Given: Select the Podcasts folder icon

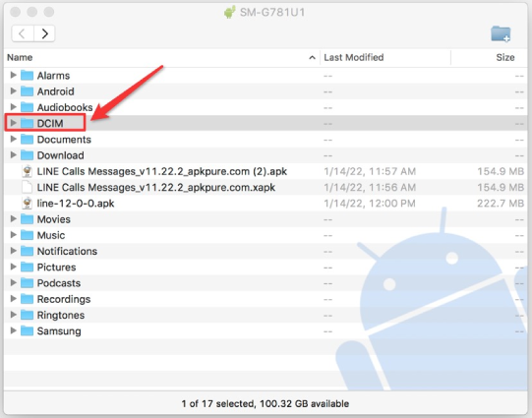Looking at the screenshot, I should tap(27, 283).
